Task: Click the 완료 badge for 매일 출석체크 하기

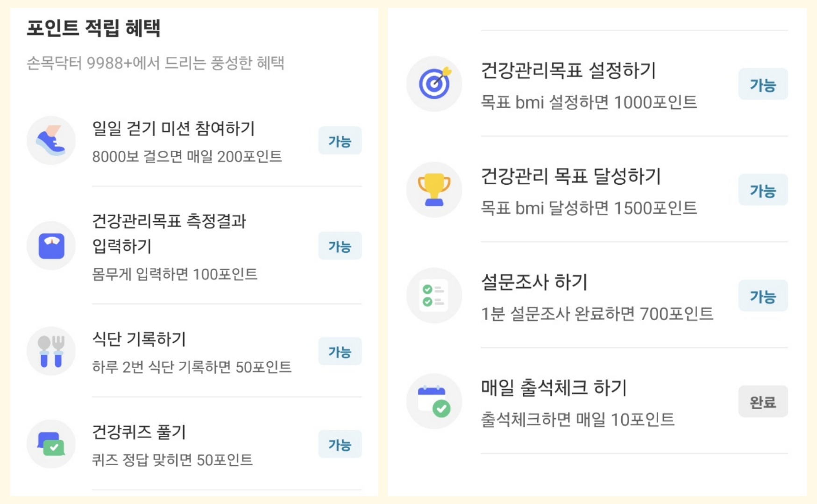Action: [763, 401]
